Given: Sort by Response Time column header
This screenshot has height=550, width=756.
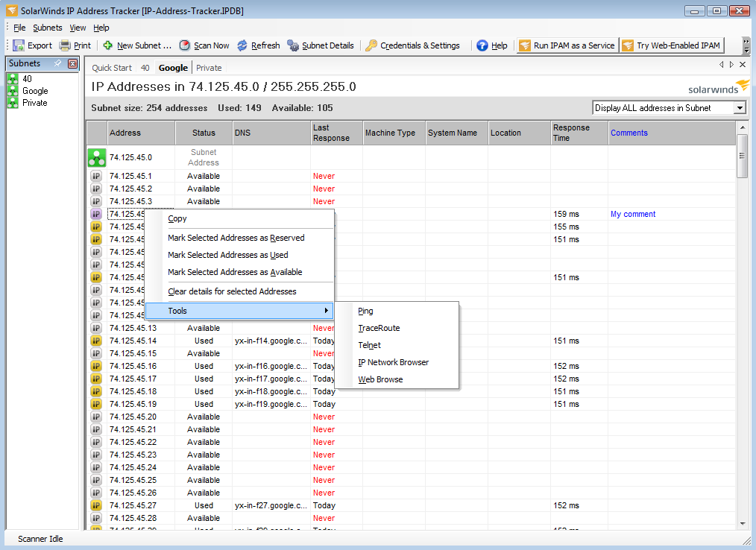Looking at the screenshot, I should 579,133.
